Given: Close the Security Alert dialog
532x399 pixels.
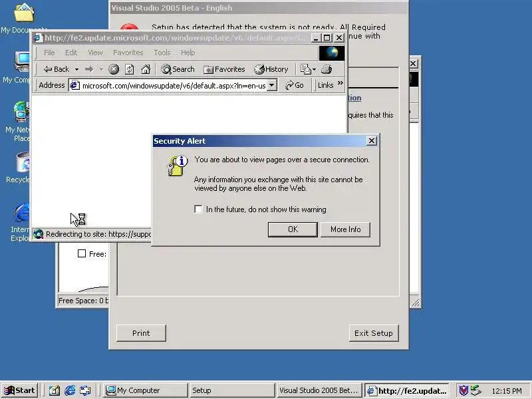Looking at the screenshot, I should pyautogui.click(x=372, y=141).
